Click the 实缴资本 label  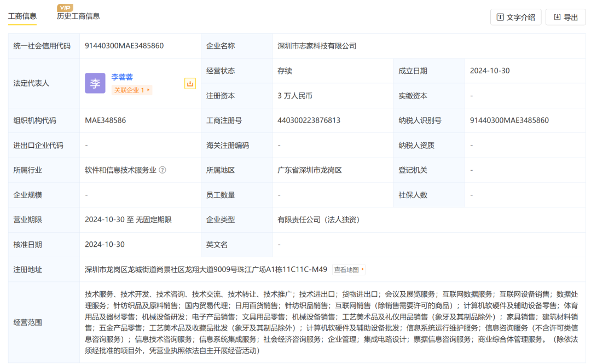tap(413, 96)
